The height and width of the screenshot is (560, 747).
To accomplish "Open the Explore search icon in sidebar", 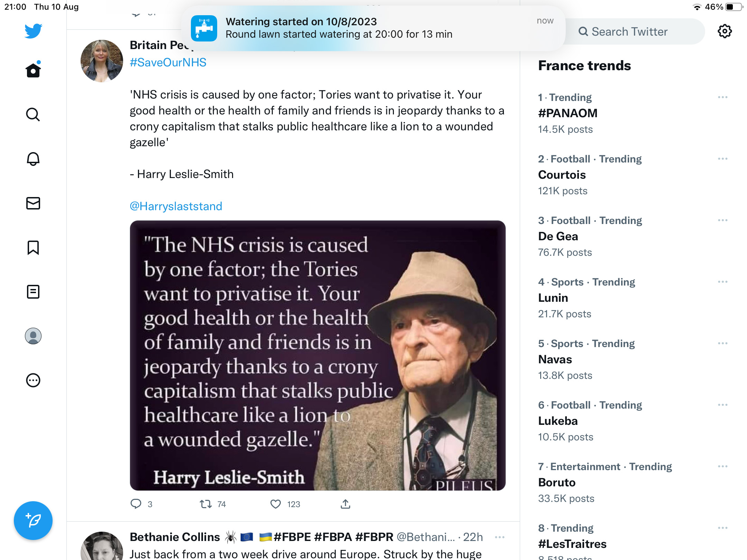I will [x=33, y=114].
